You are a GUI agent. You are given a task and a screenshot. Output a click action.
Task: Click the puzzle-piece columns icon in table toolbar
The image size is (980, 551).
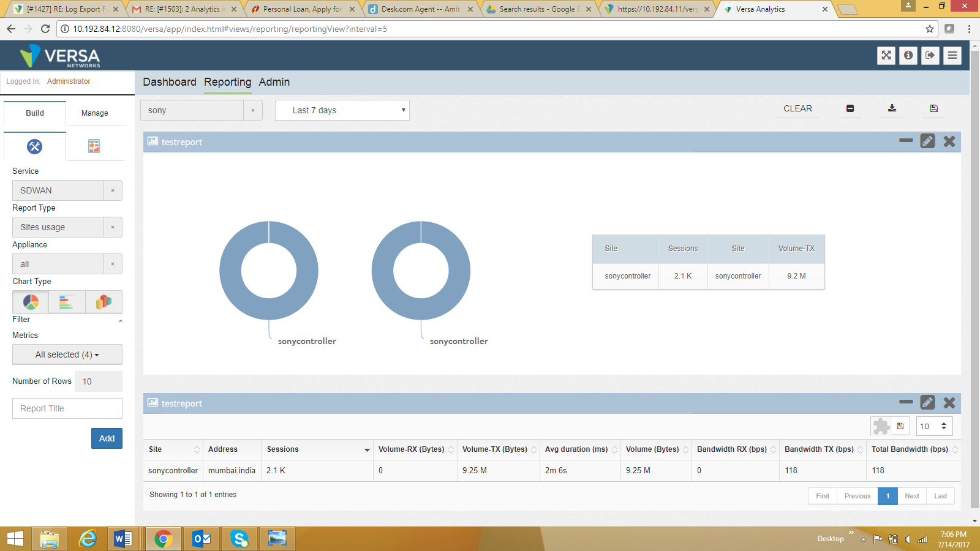pos(881,426)
